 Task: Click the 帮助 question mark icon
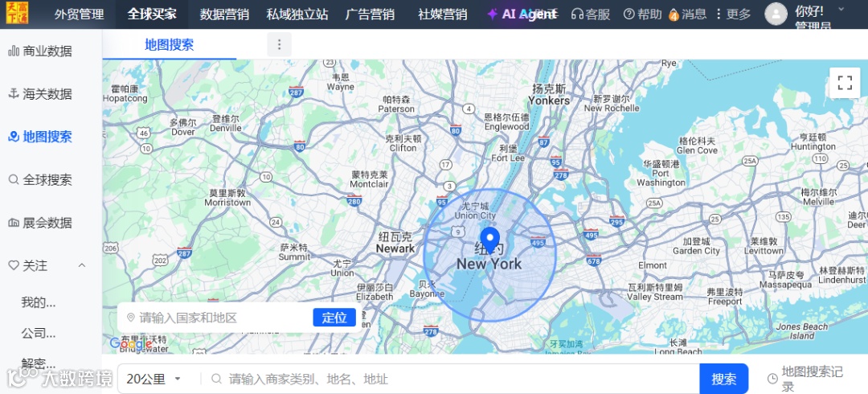628,14
